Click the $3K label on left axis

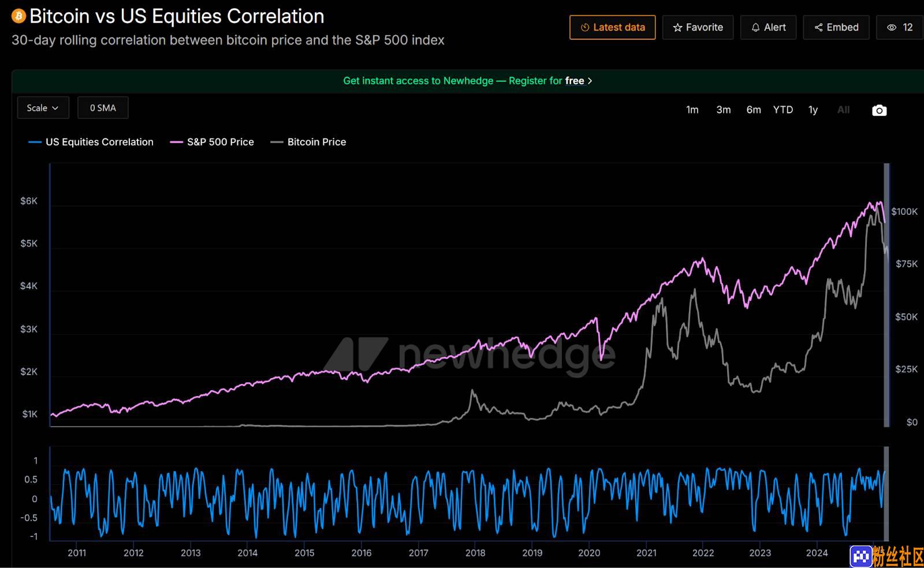(x=29, y=329)
